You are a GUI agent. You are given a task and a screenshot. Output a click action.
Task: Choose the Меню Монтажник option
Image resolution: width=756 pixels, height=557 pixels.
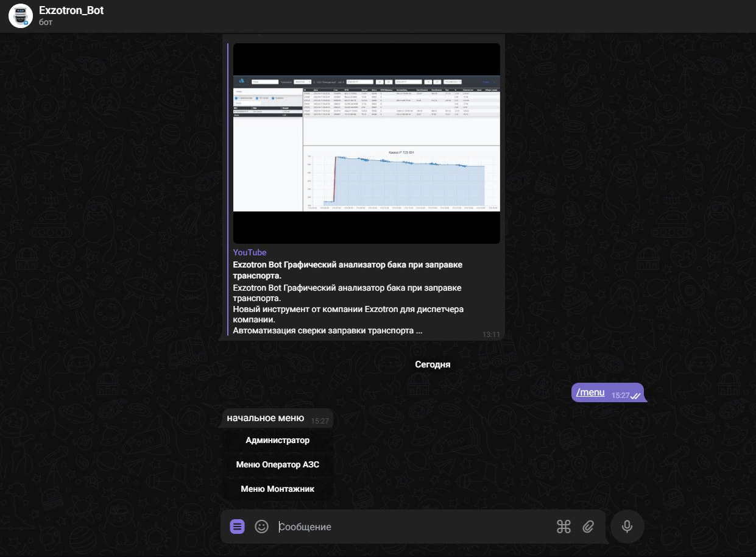pyautogui.click(x=277, y=488)
